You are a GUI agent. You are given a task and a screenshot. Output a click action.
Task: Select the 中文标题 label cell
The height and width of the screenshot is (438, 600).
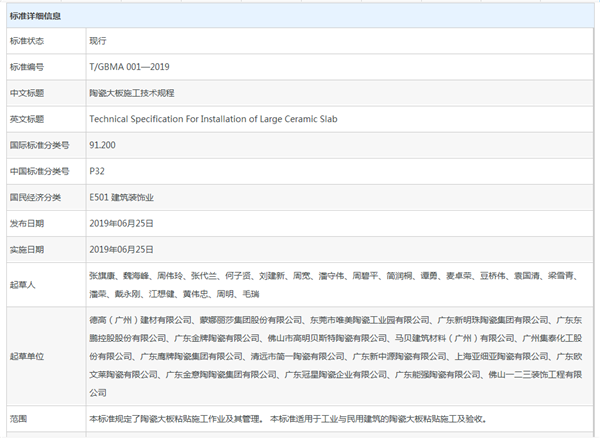click(x=46, y=93)
